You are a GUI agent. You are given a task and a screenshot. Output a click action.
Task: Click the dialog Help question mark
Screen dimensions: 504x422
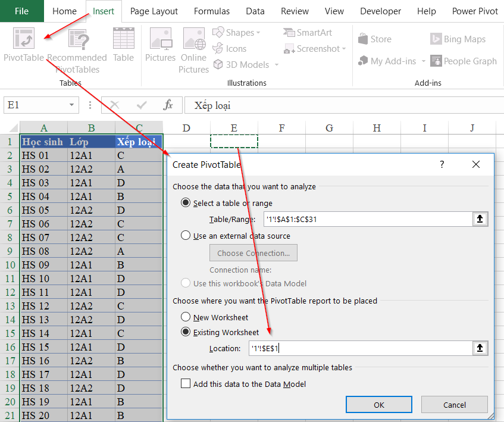click(x=442, y=164)
